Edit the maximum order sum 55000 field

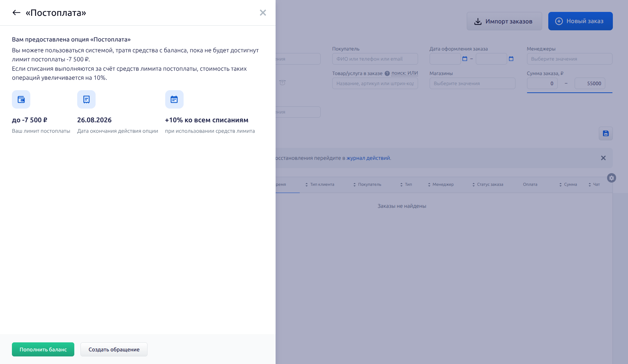point(590,83)
